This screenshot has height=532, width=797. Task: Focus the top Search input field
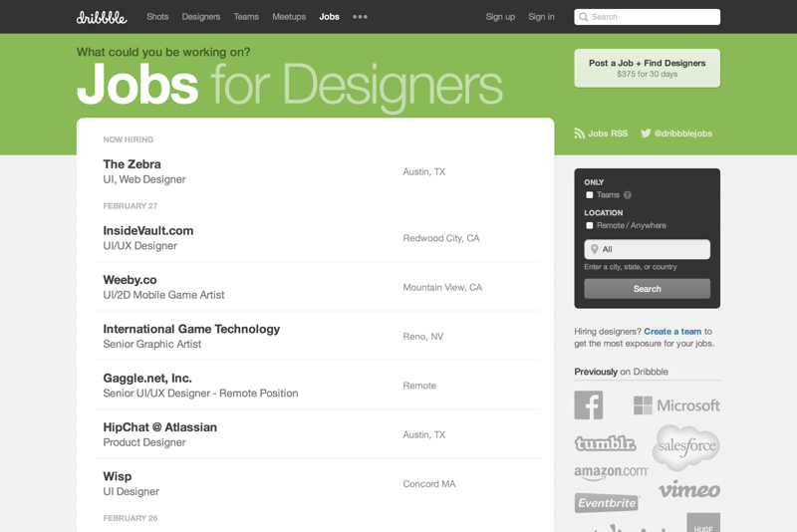coord(647,17)
